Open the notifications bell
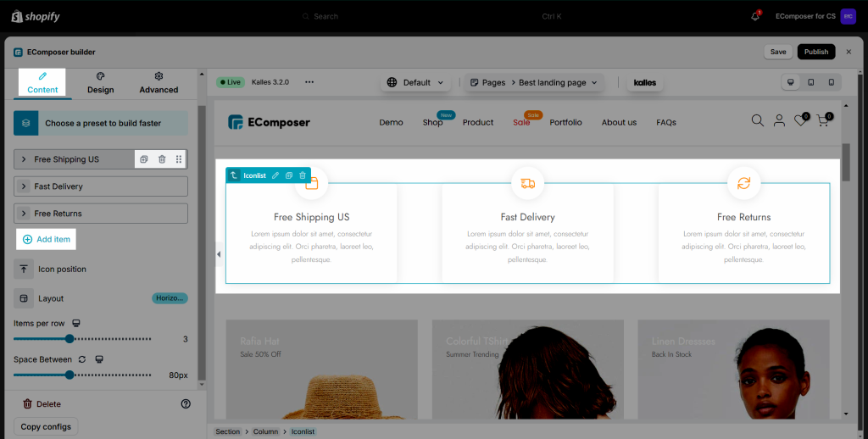The height and width of the screenshot is (439, 868). point(755,16)
